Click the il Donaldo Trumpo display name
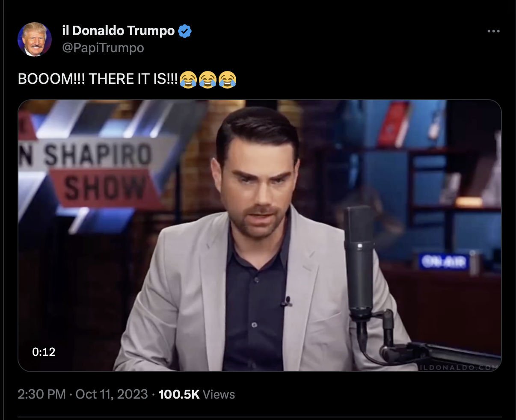The image size is (516, 420). (119, 31)
